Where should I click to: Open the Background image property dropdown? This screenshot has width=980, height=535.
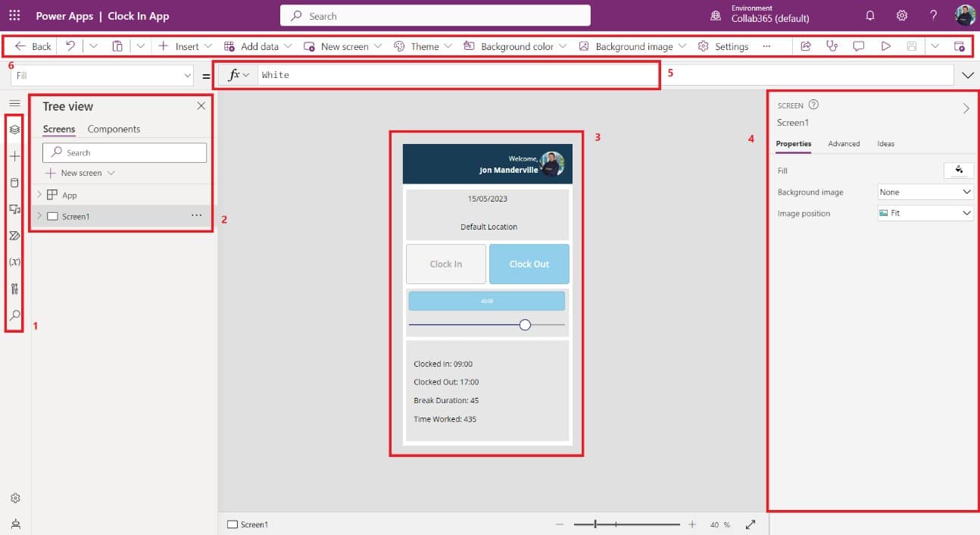925,192
